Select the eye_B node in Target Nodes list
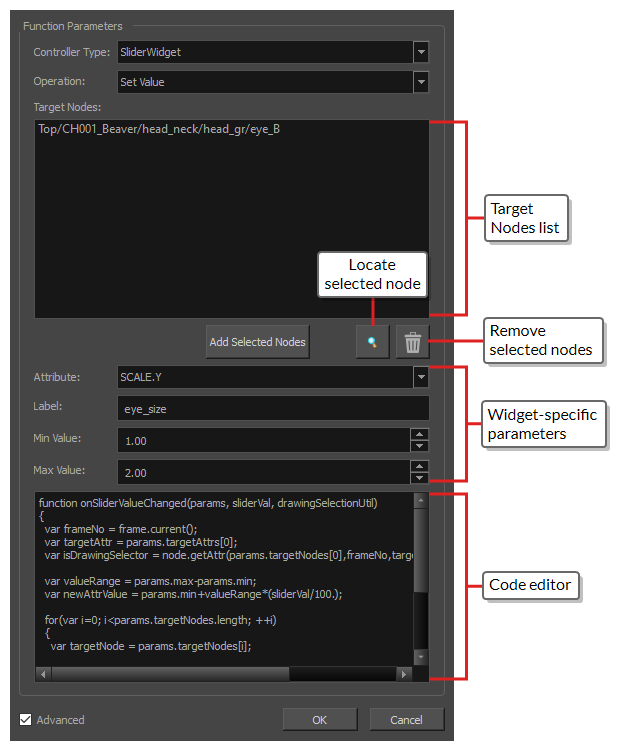Image resolution: width=620 pixels, height=751 pixels. pyautogui.click(x=159, y=130)
